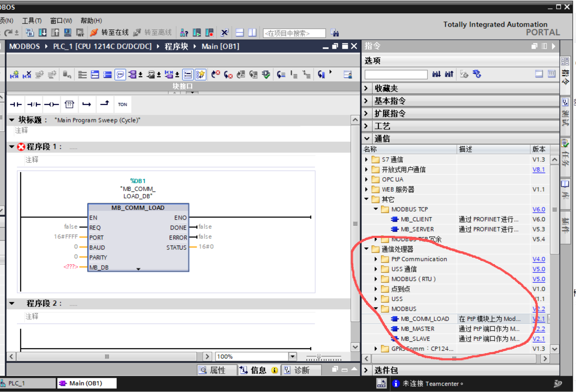Expand the S7 通信 folder
Viewport: 576px width, 392px height.
coord(366,160)
